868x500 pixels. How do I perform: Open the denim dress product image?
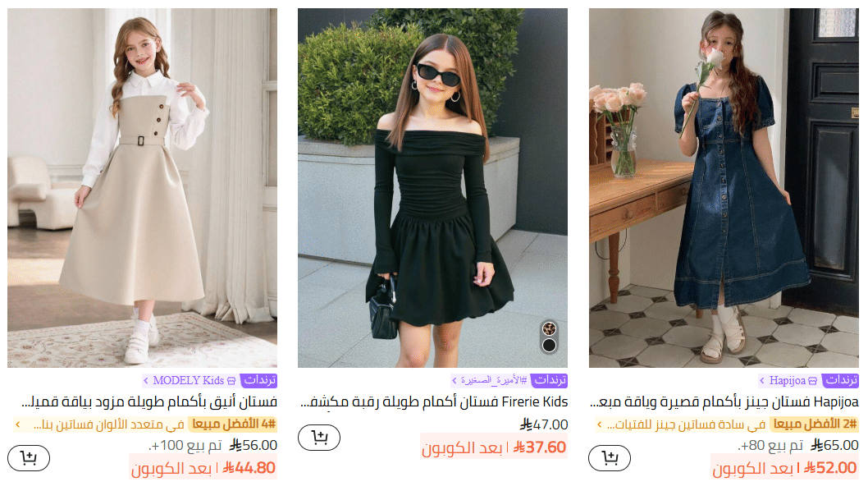[724, 188]
